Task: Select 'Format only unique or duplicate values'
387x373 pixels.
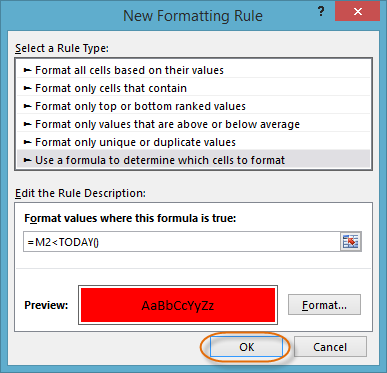Action: click(x=193, y=142)
